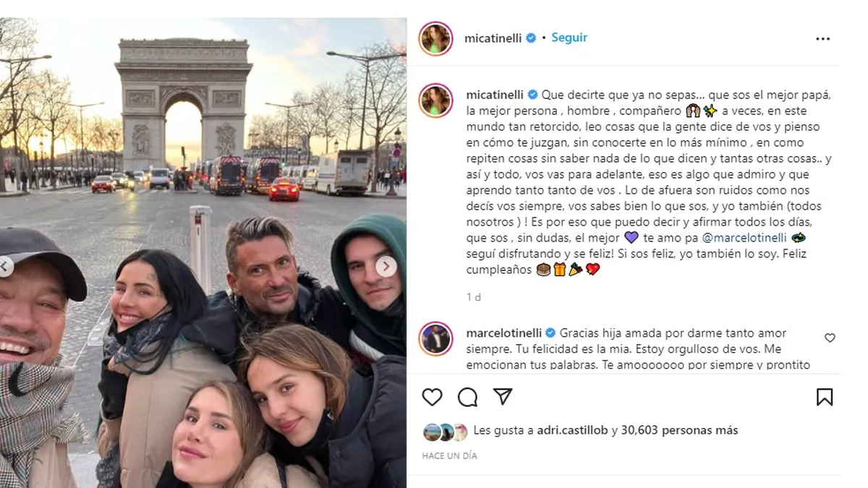The width and height of the screenshot is (868, 488).
Task: Go to previous photo with left arrow
Action: pyautogui.click(x=6, y=266)
